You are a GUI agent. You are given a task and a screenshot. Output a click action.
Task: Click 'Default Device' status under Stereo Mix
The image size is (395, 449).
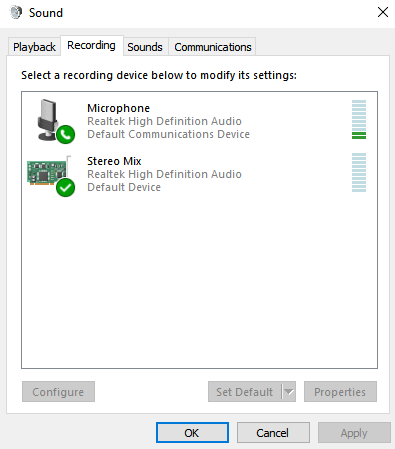124,187
